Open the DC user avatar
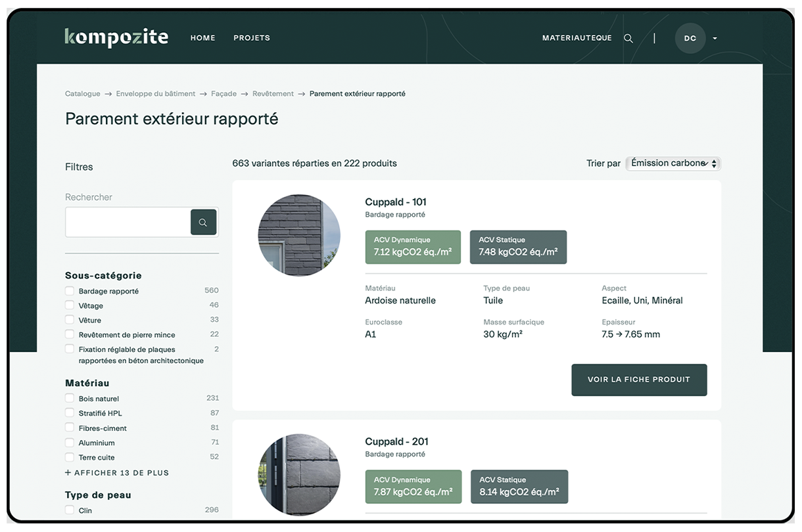802x532 pixels. click(690, 38)
